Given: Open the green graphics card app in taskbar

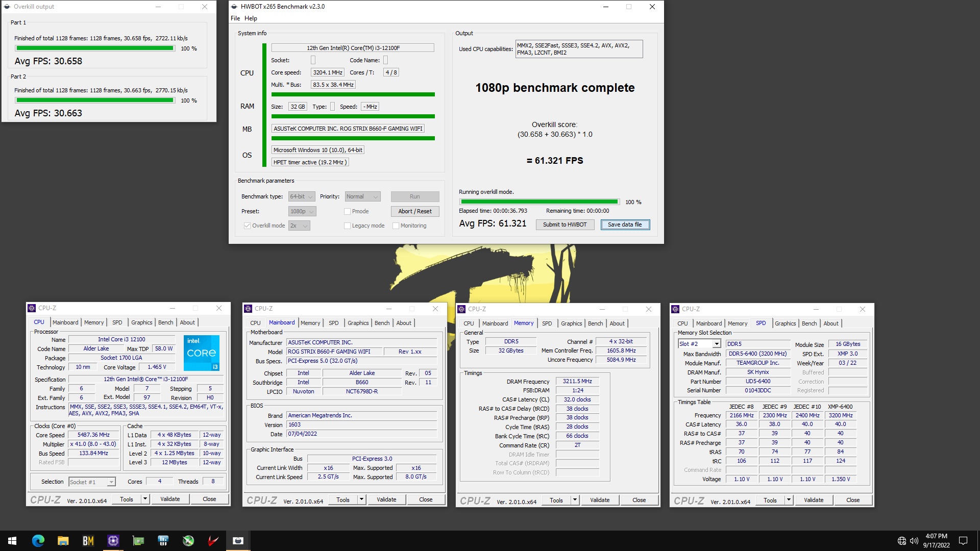Looking at the screenshot, I should [138, 541].
